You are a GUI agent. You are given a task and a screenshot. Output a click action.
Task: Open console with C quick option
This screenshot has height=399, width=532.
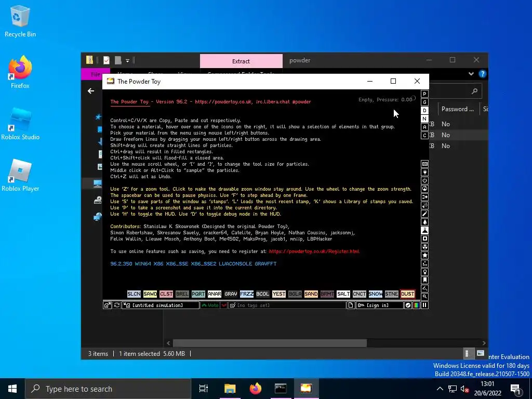tap(424, 136)
